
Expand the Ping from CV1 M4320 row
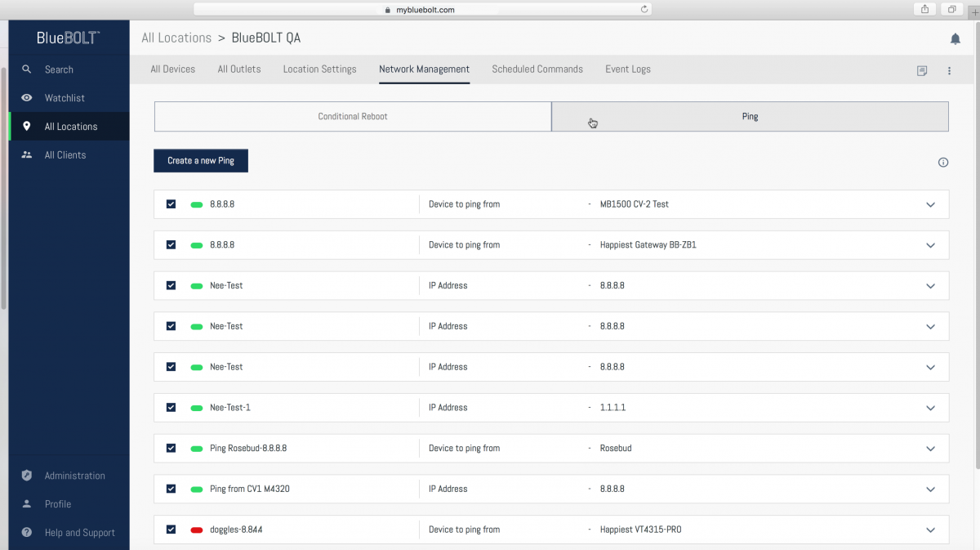click(930, 489)
